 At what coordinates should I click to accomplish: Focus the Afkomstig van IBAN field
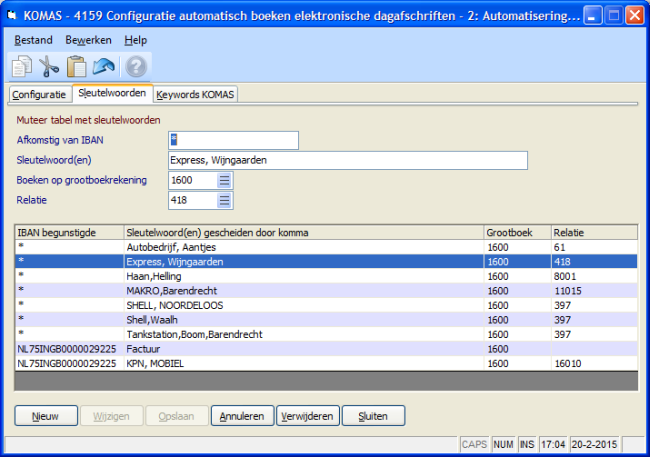pos(233,140)
